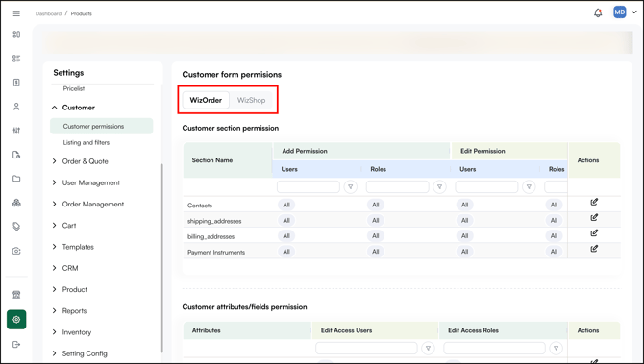Image resolution: width=644 pixels, height=364 pixels.
Task: Open filter icon for Edit Access Roles
Action: (x=556, y=348)
